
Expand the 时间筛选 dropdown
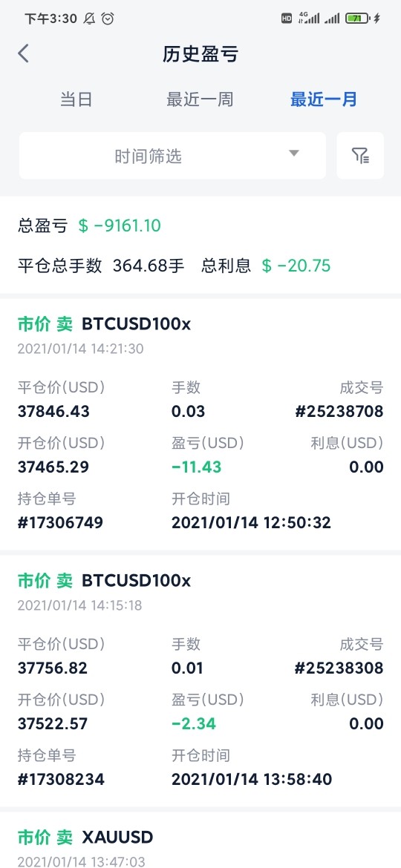click(x=172, y=156)
